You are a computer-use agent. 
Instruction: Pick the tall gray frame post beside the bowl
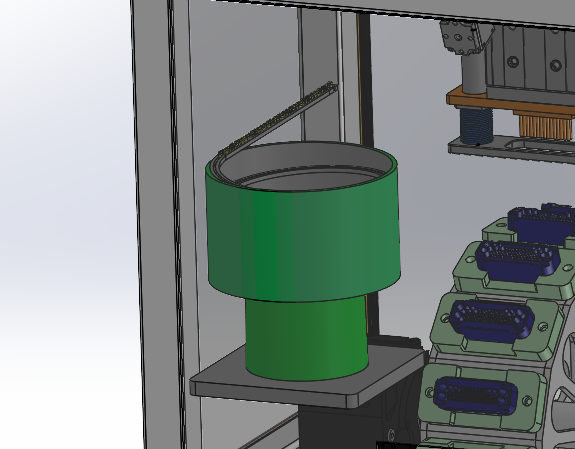(x=158, y=224)
